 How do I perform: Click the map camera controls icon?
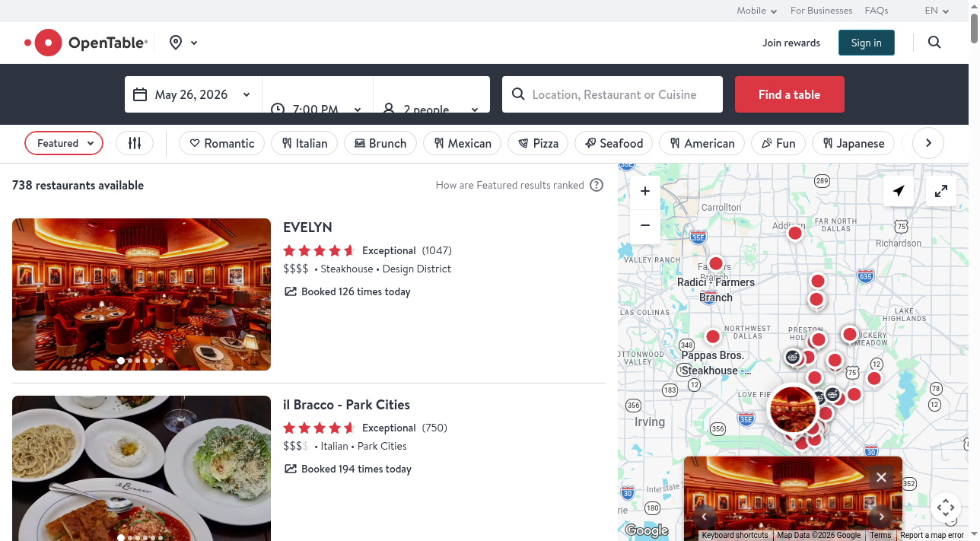coord(946,508)
